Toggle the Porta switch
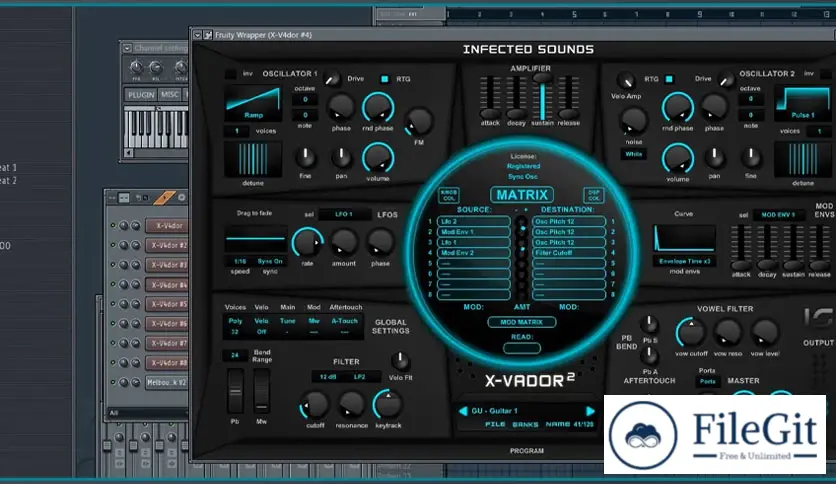The image size is (836, 484). [707, 381]
